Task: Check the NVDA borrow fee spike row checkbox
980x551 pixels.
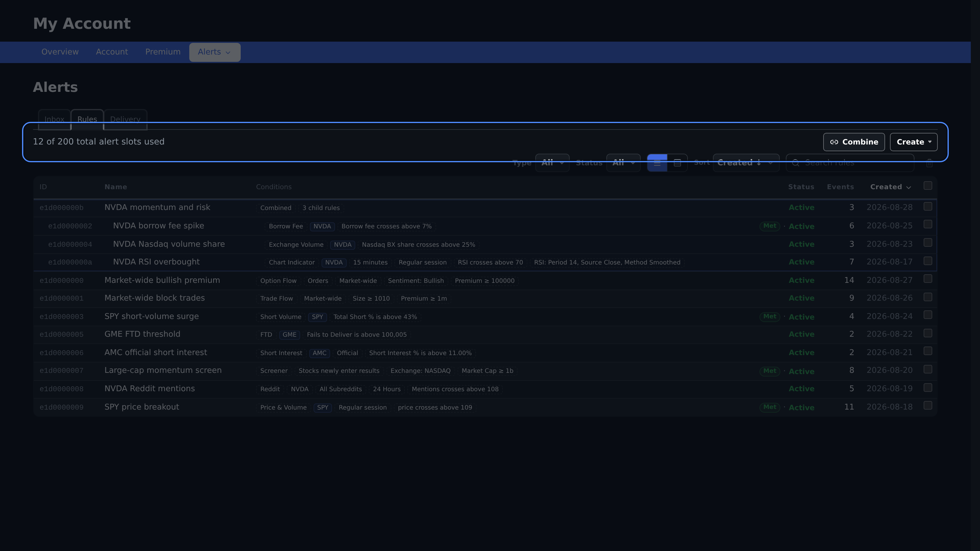Action: (x=928, y=224)
